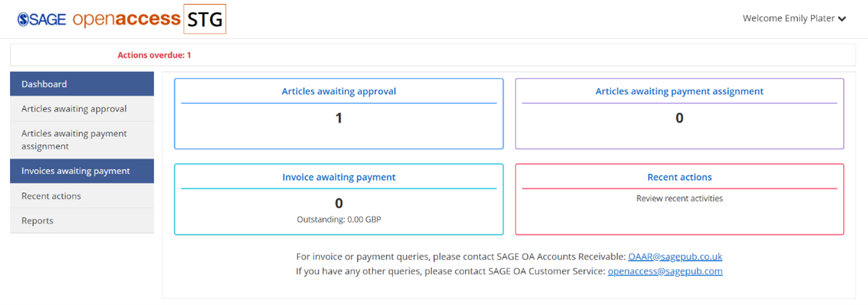This screenshot has width=868, height=305.
Task: Click Outstanding: 0.00 GBP text
Action: 339,219
